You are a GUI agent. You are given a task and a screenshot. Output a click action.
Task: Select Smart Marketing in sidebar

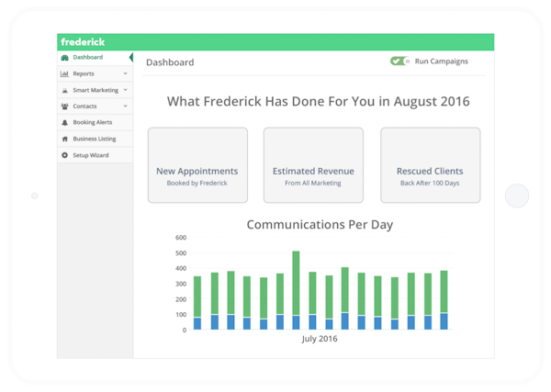tap(95, 90)
